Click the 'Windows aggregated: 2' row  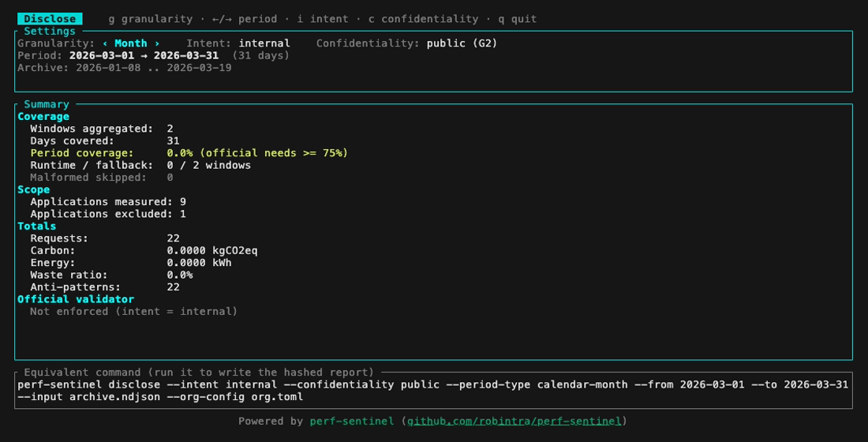click(102, 129)
